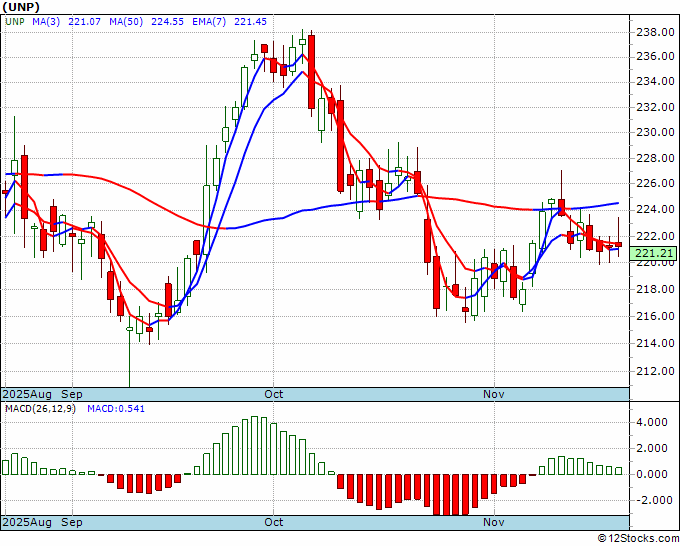Click the MA(50) value 224.55
This screenshot has width=680, height=546.
[x=167, y=22]
